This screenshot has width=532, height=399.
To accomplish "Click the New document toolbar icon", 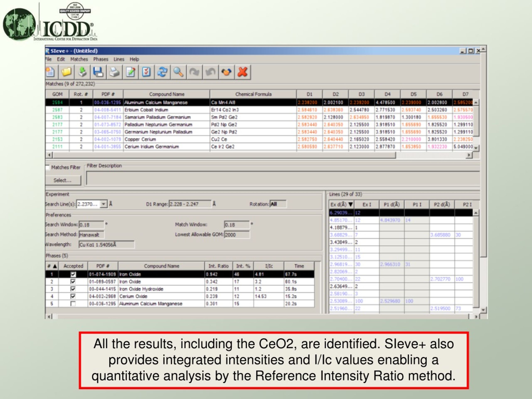I will tap(50, 72).
